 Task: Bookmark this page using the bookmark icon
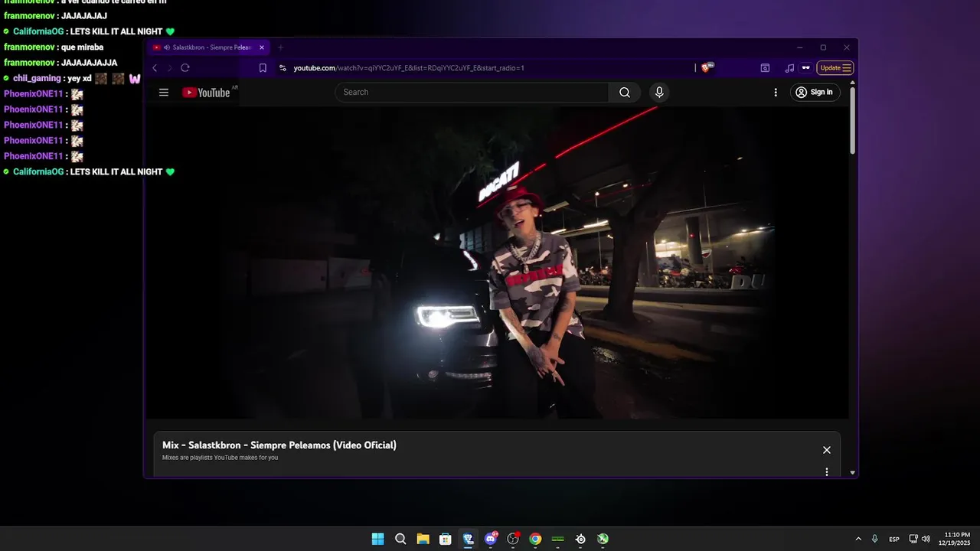263,68
